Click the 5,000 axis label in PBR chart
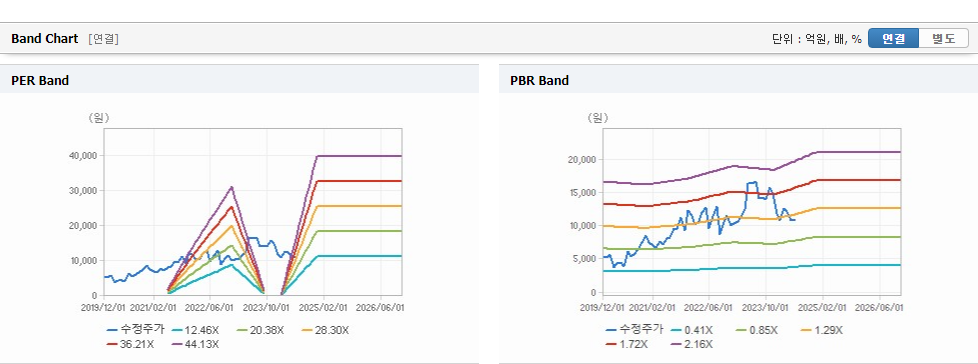This screenshot has height=364, width=978. [x=583, y=259]
